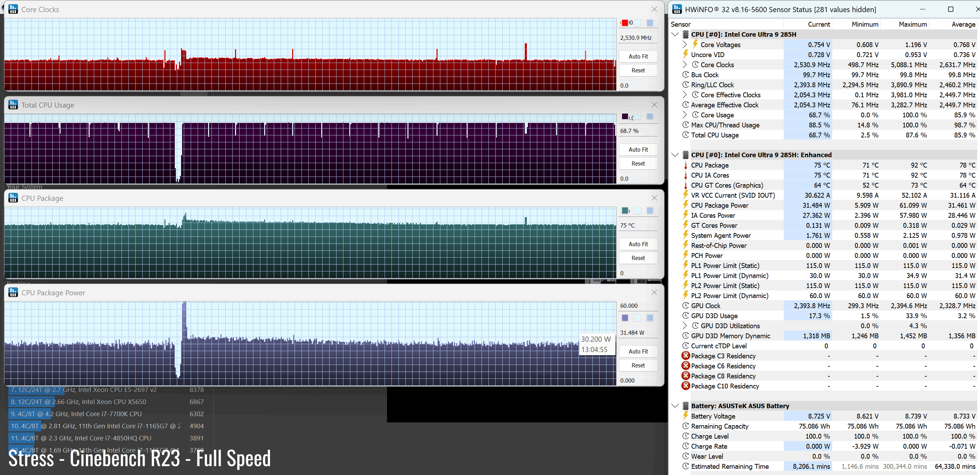Collapse the ASUSTeK ASUS Battery section
Viewport: 980px width, 475px height.
[x=675, y=406]
